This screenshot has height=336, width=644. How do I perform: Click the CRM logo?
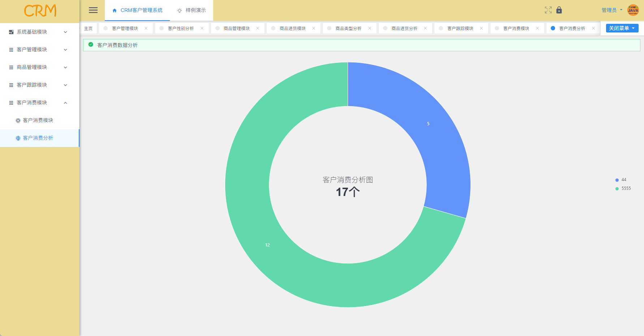click(x=40, y=10)
